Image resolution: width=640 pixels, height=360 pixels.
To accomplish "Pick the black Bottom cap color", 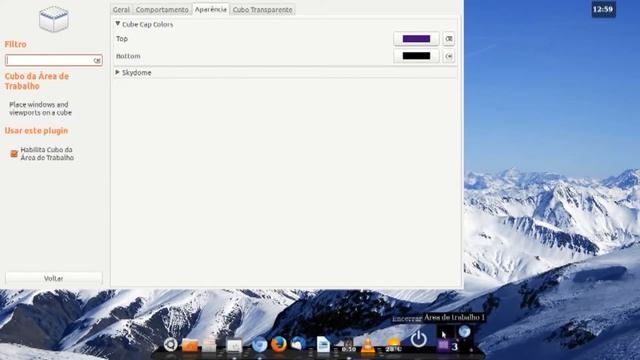I will 416,56.
